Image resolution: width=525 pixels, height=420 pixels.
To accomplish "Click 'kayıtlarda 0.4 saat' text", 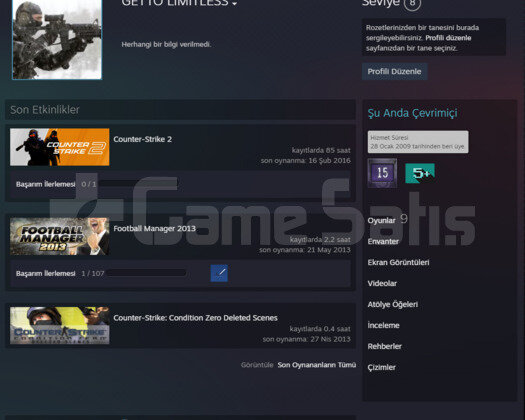I will tap(320, 329).
